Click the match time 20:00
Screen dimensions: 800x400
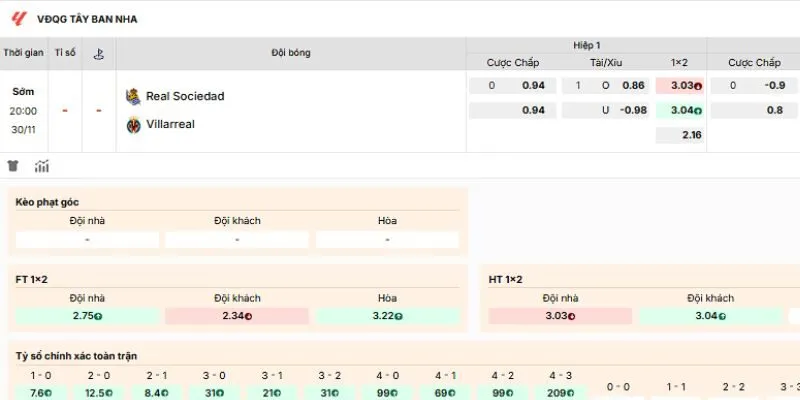23,111
